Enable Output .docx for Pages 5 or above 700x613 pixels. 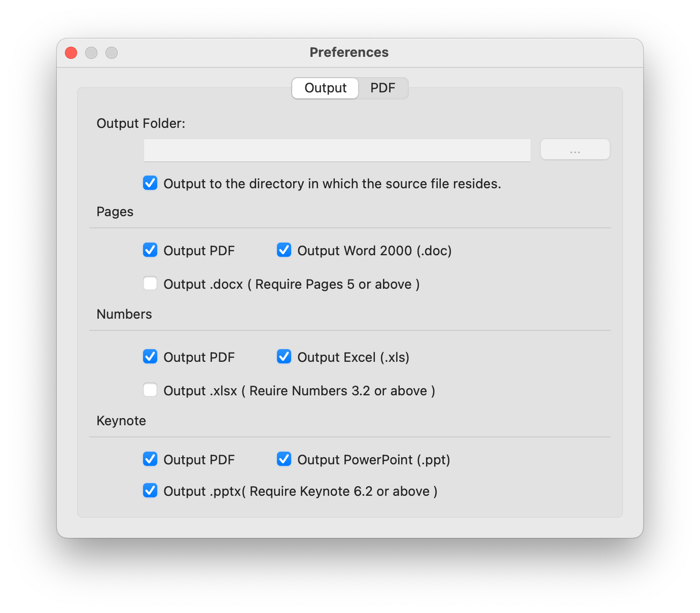pos(150,283)
